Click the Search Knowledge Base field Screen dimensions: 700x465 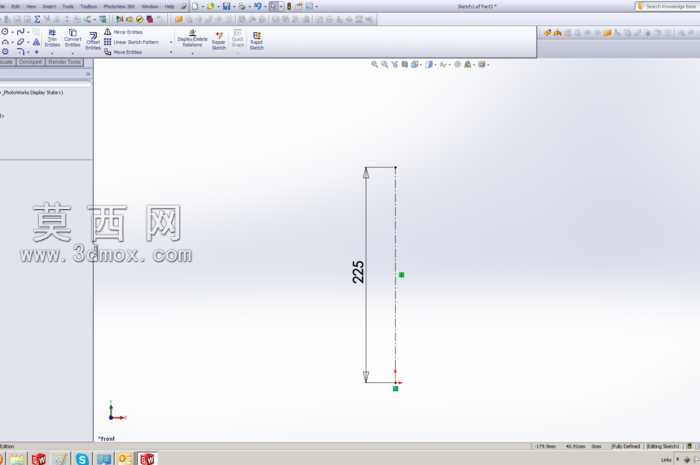point(669,6)
